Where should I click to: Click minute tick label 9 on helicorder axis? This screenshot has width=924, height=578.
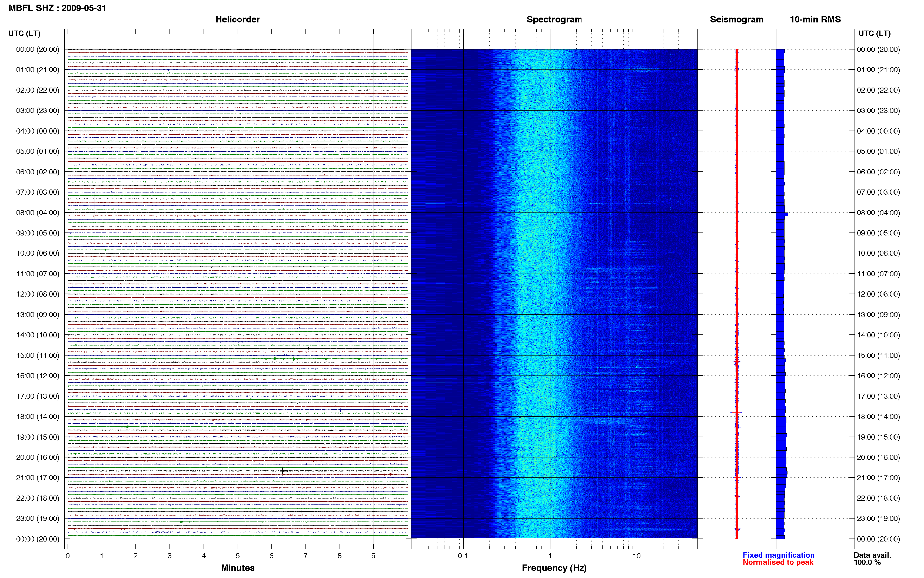point(373,556)
